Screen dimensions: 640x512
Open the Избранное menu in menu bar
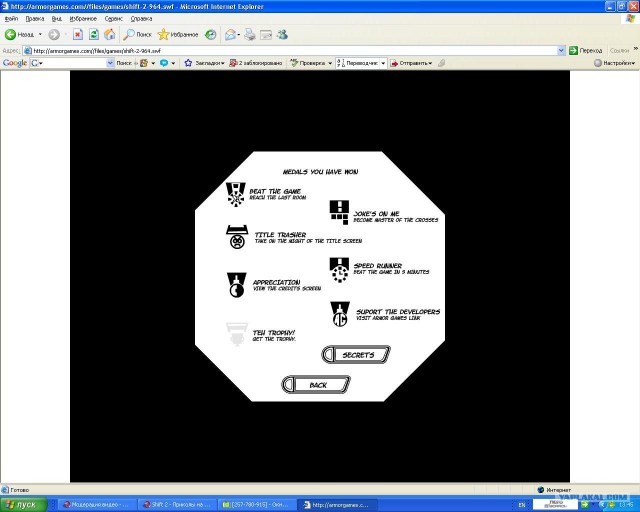pyautogui.click(x=83, y=19)
